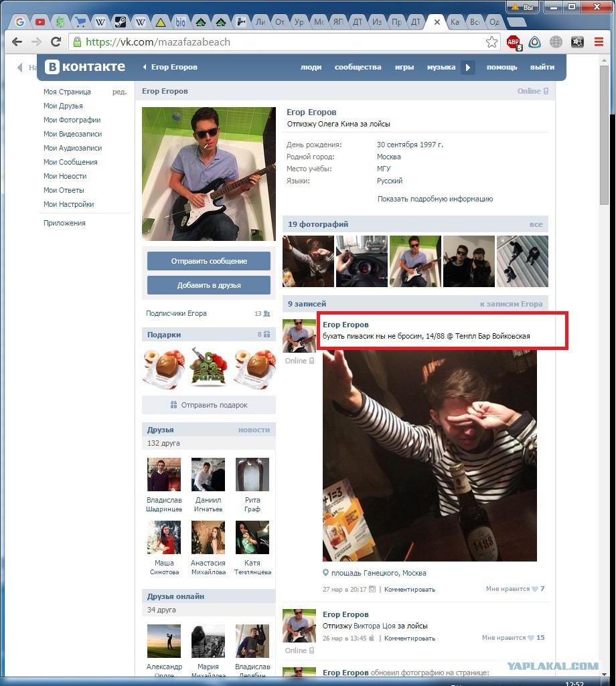Screen dimensions: 616x686
Task: Open люди in VK top menu
Action: 311,68
